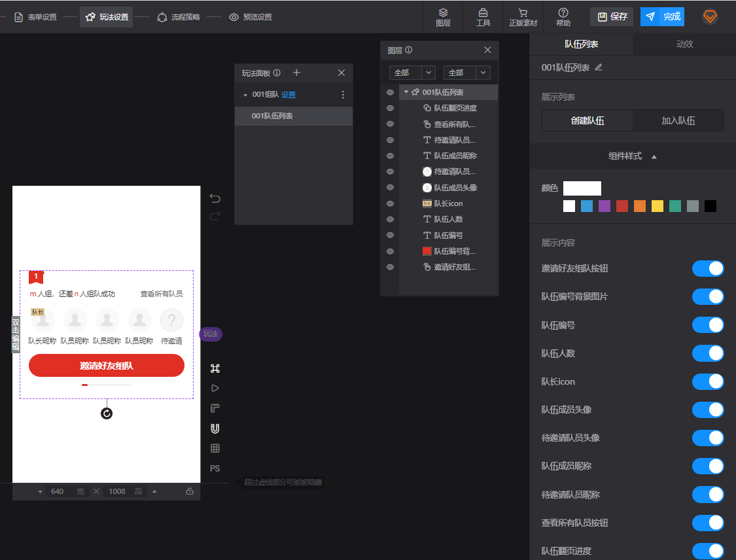The image size is (736, 560).
Task: Collapse the 001组队 entry in 玩法面板
Action: [x=245, y=96]
